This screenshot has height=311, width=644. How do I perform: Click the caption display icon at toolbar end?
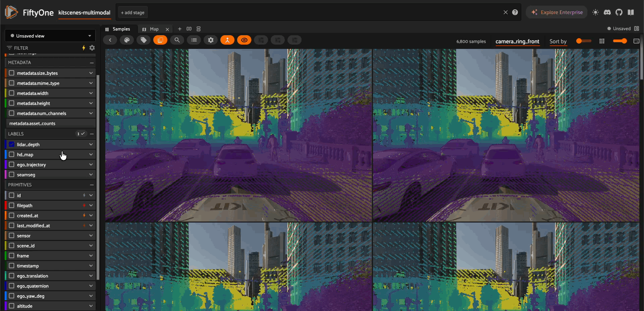tap(636, 41)
